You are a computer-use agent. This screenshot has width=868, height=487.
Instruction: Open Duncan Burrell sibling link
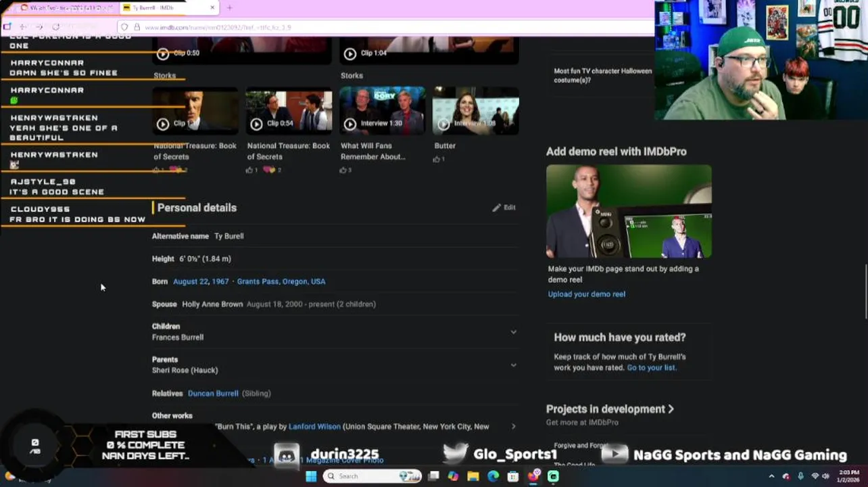(213, 394)
